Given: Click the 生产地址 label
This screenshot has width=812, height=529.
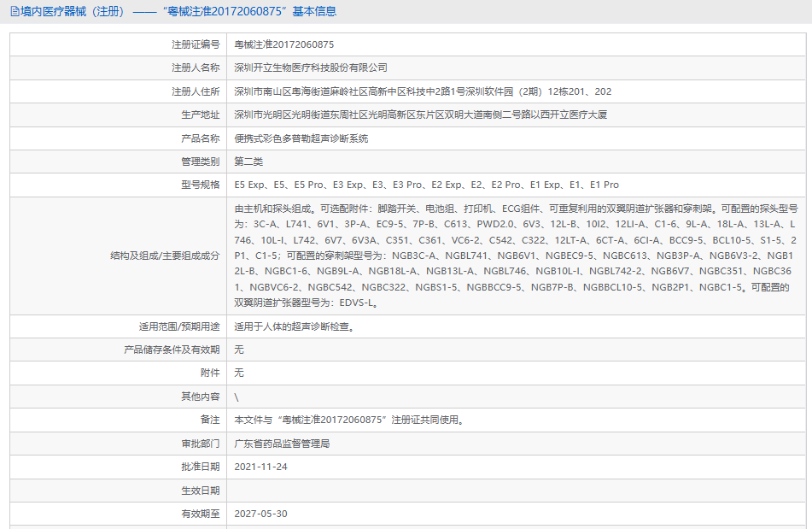Looking at the screenshot, I should pyautogui.click(x=201, y=115).
